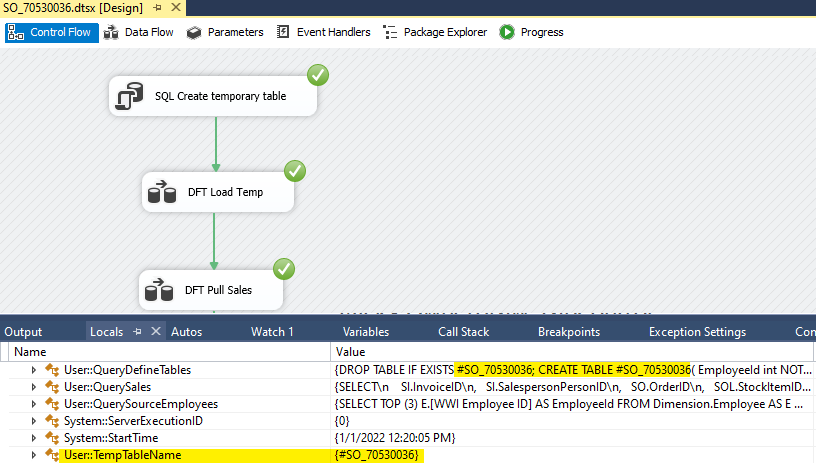This screenshot has width=816, height=463.
Task: Select the System::ServerExecutionID name
Action: pyautogui.click(x=133, y=421)
